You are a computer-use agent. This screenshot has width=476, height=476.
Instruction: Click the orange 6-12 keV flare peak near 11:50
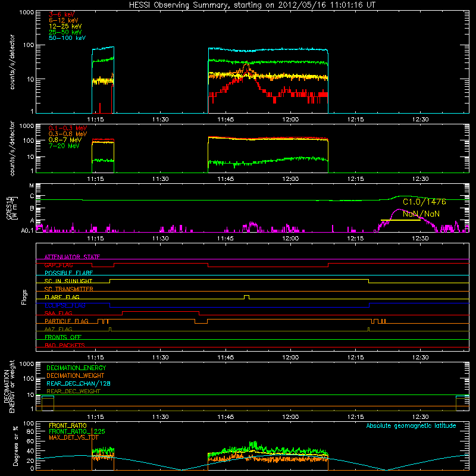point(246,65)
